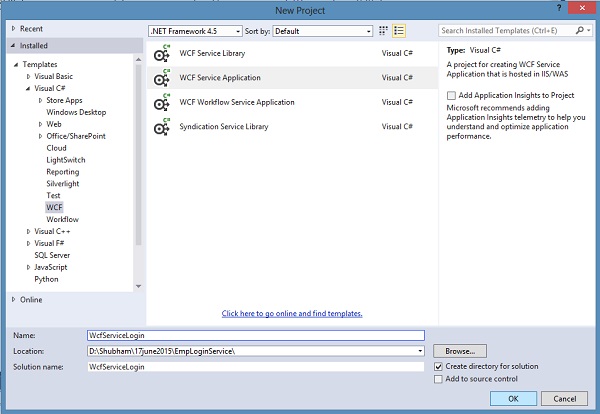Select SQL Server template category
Viewport: 600px width, 414px height.
pyautogui.click(x=52, y=255)
